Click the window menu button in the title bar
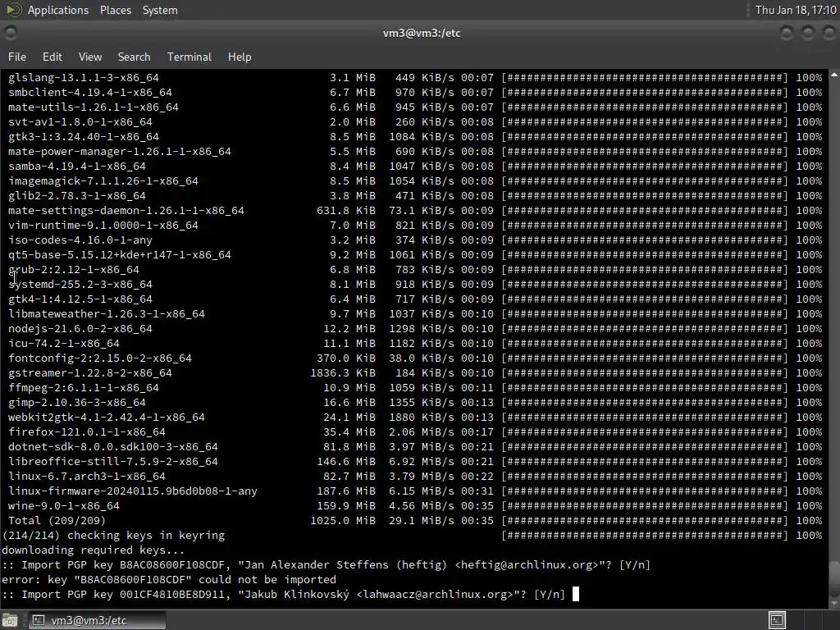The width and height of the screenshot is (840, 630). point(10,33)
